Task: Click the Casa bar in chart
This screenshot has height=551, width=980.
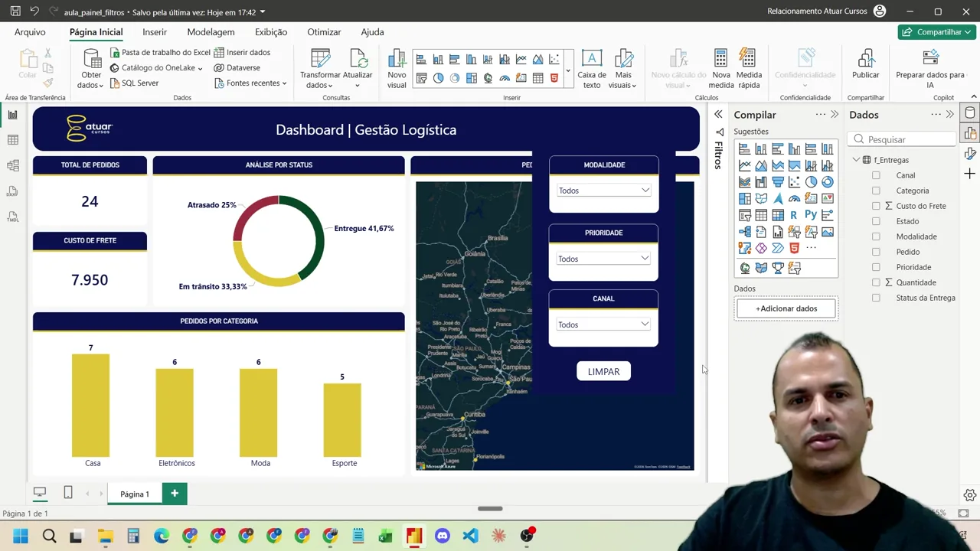Action: pyautogui.click(x=90, y=406)
